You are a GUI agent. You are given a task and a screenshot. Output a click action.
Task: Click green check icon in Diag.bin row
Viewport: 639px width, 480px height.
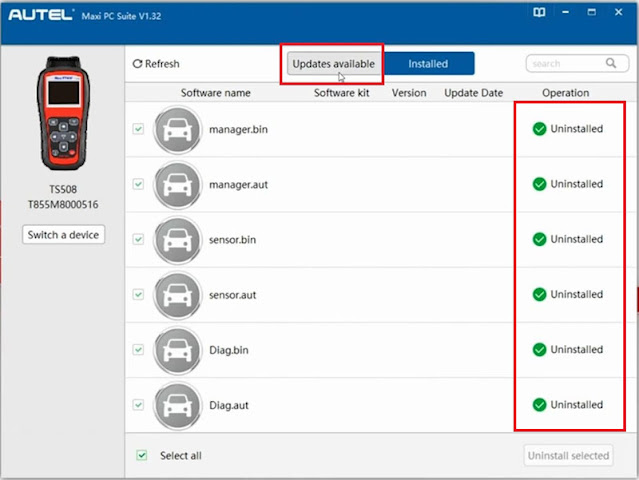point(539,350)
